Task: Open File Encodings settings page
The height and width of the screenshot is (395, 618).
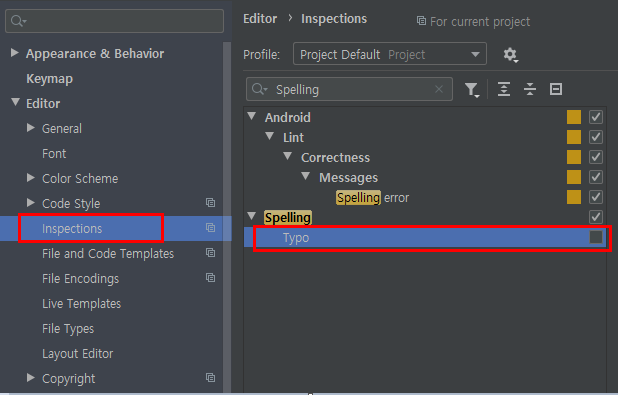Action: 80,279
